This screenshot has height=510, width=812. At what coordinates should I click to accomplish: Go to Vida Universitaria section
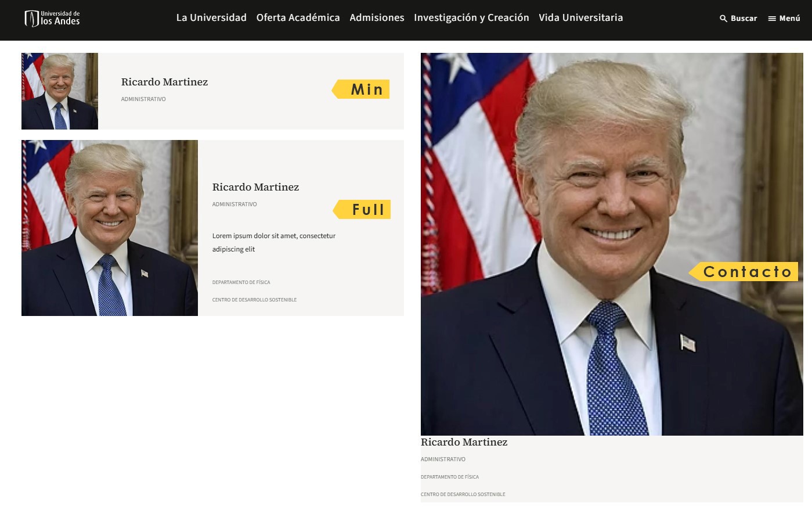point(581,17)
